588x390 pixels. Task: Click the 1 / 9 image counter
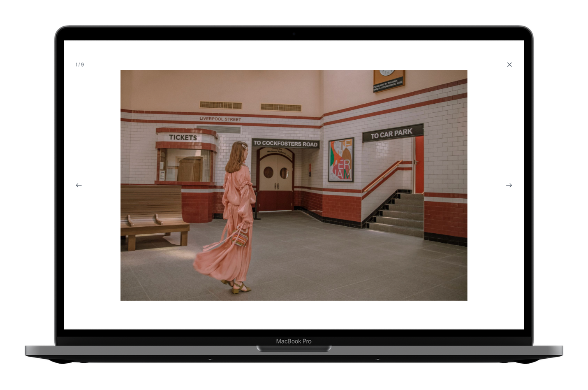pos(80,65)
